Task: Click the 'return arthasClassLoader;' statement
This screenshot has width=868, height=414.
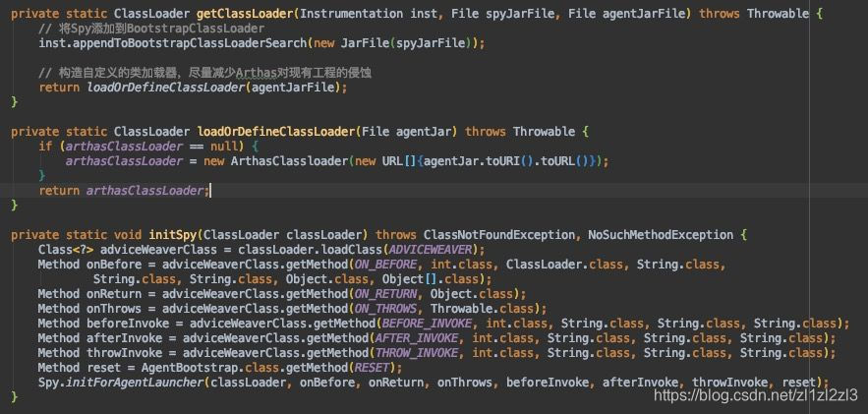Action: click(124, 191)
